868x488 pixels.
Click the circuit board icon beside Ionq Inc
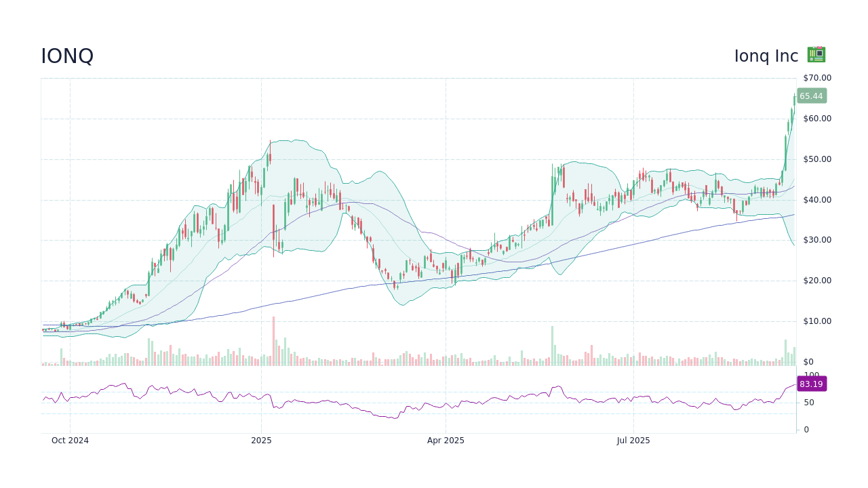(816, 55)
